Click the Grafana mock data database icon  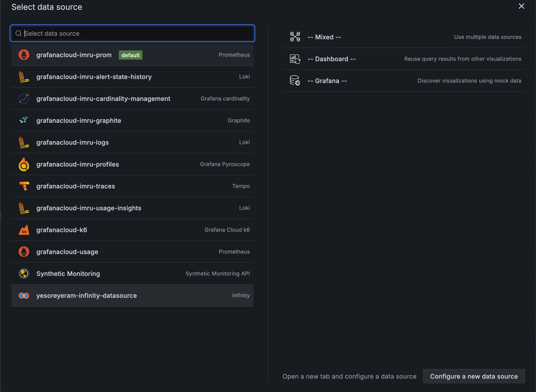point(295,81)
